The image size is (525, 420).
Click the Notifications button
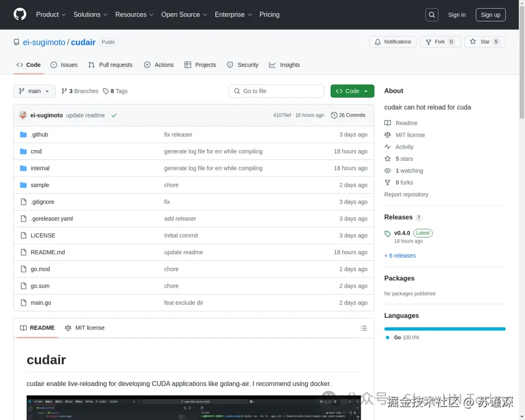click(x=393, y=42)
